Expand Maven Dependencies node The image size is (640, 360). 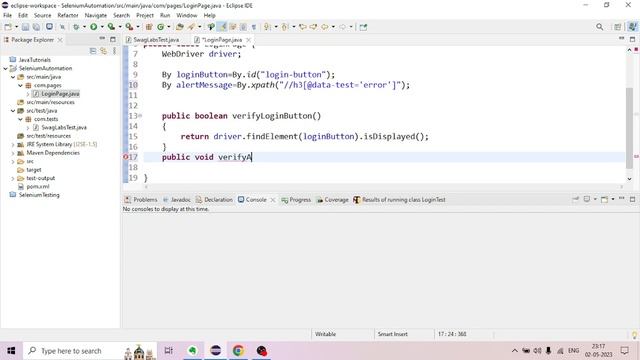13,153
